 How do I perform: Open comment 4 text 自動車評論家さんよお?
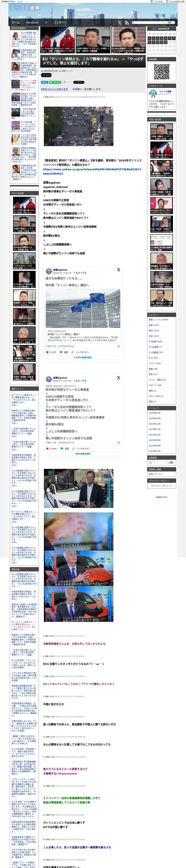tap(74, 644)
